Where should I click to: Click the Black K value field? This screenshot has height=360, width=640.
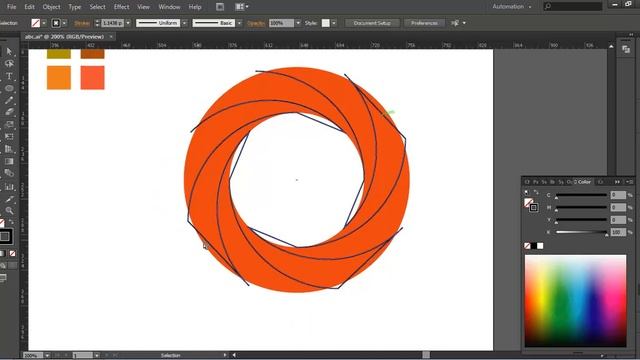click(618, 232)
